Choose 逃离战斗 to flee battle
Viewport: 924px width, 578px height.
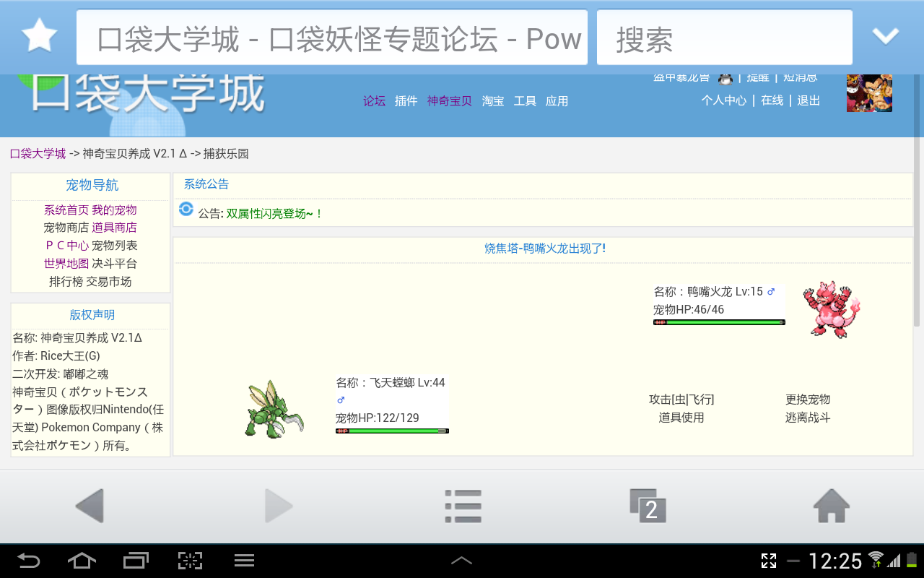click(808, 418)
